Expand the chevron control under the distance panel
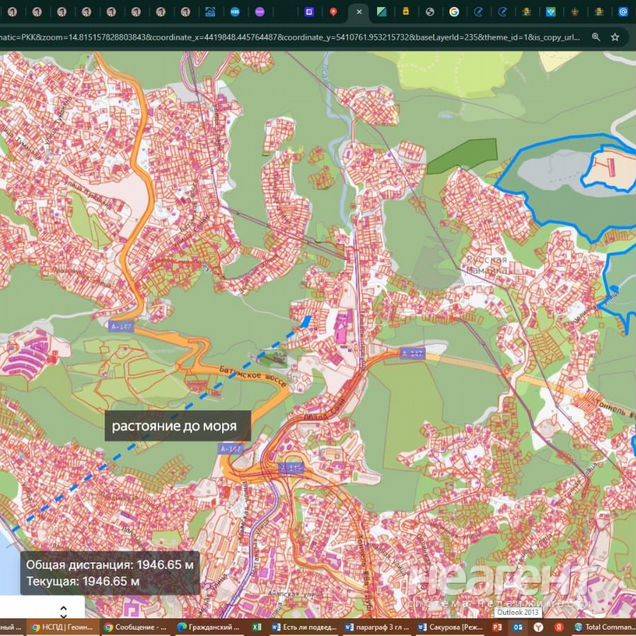The width and height of the screenshot is (636, 636). point(63,609)
